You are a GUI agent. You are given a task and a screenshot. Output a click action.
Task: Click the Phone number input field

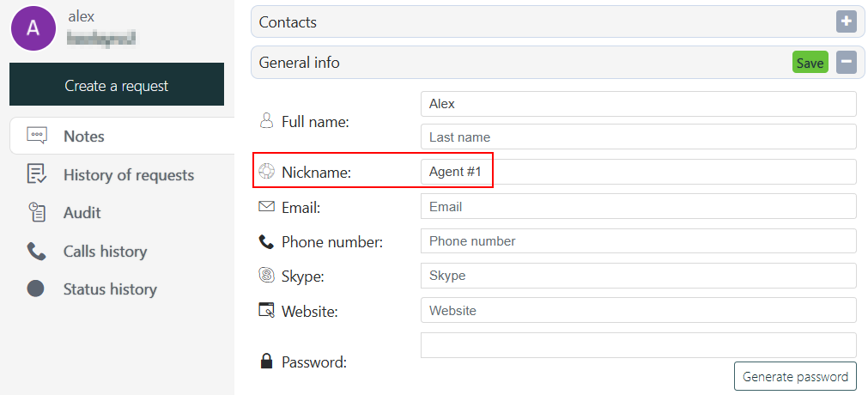[638, 240]
